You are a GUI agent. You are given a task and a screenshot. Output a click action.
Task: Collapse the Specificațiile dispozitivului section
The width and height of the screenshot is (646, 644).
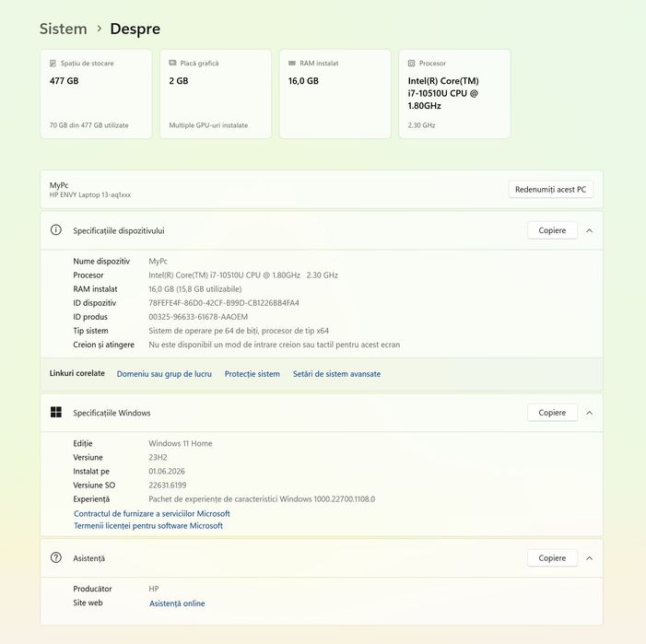pos(590,230)
